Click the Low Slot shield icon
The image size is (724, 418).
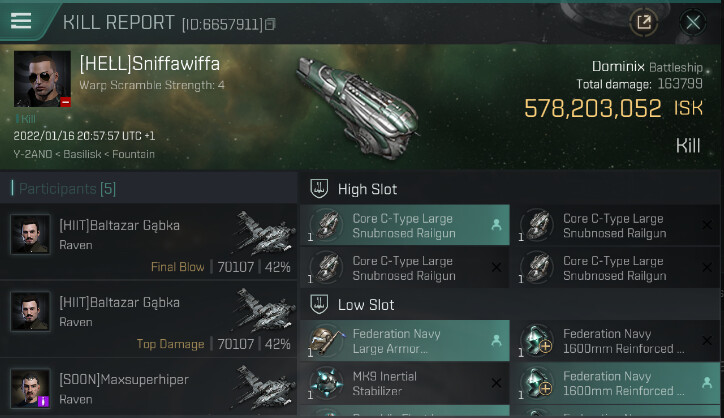[x=320, y=304]
